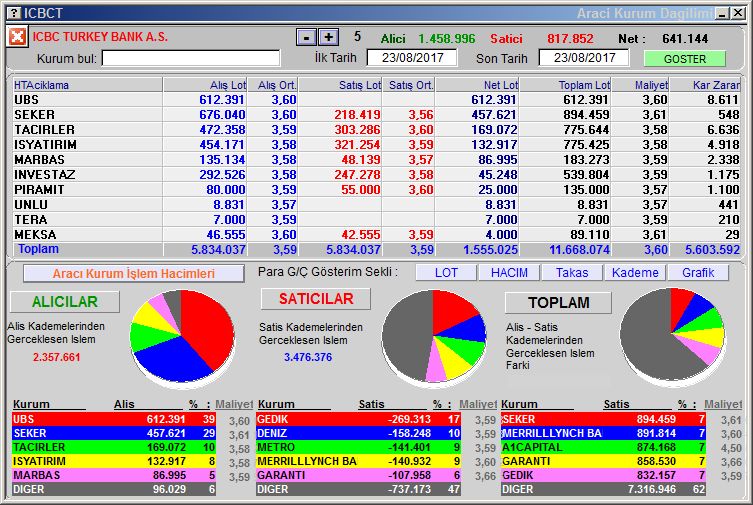Click blue MERRILLLYNCH BA row in total list
753x505 pixels.
603,433
